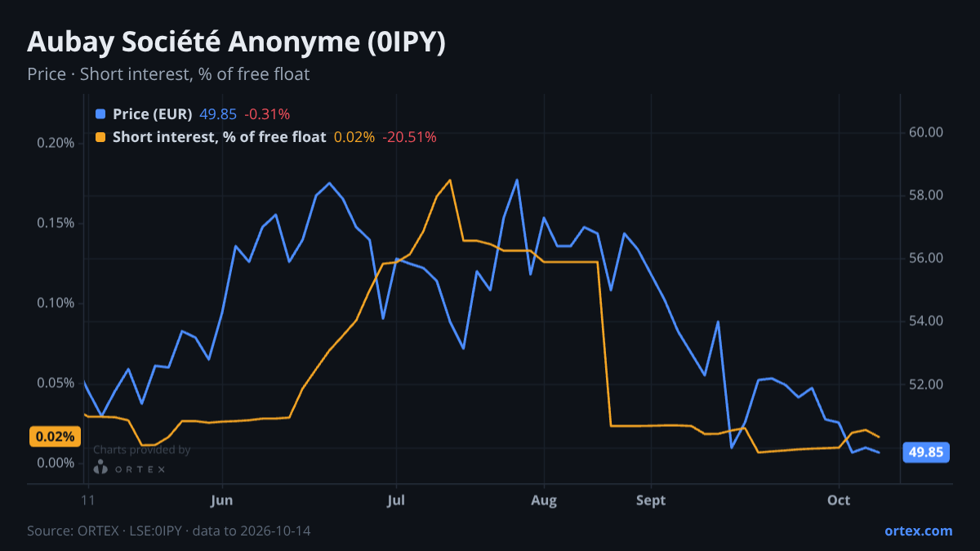Screen dimensions: 980x551
Task: Click the 52.00 right axis label
Action: (926, 384)
